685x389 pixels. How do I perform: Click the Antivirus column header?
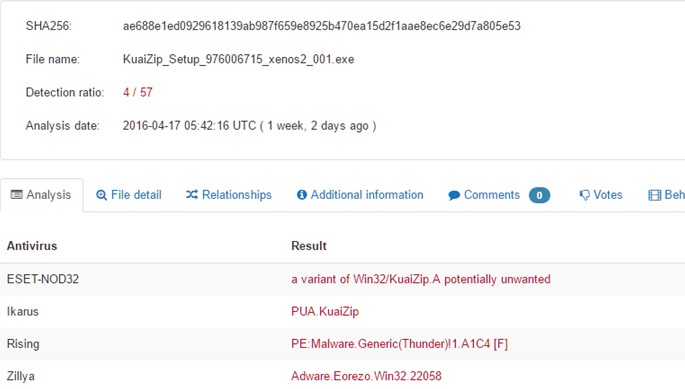point(32,246)
